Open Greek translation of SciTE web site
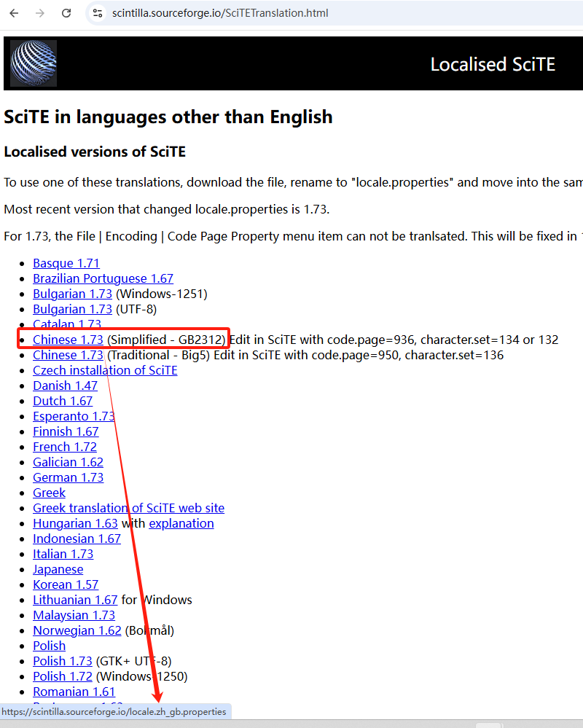 click(x=128, y=509)
